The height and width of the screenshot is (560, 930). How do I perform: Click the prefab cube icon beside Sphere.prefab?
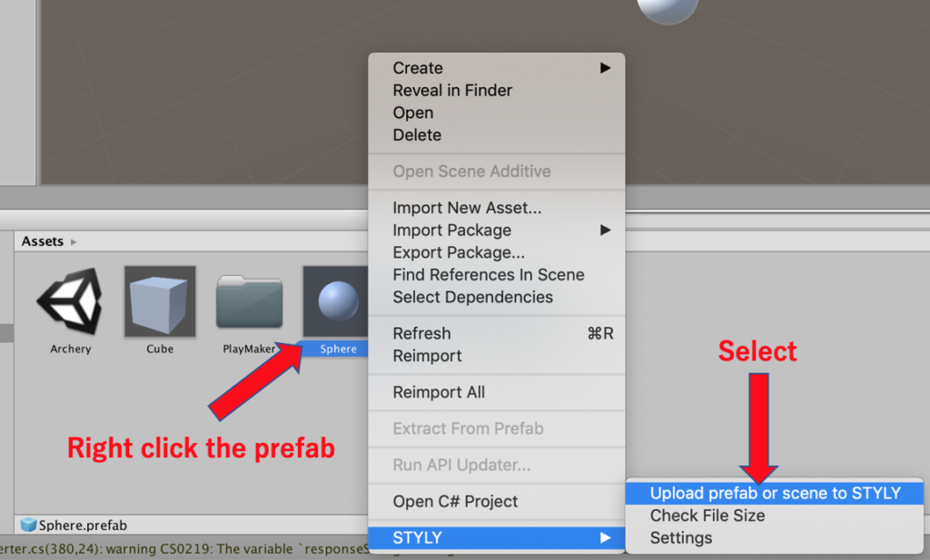(28, 525)
